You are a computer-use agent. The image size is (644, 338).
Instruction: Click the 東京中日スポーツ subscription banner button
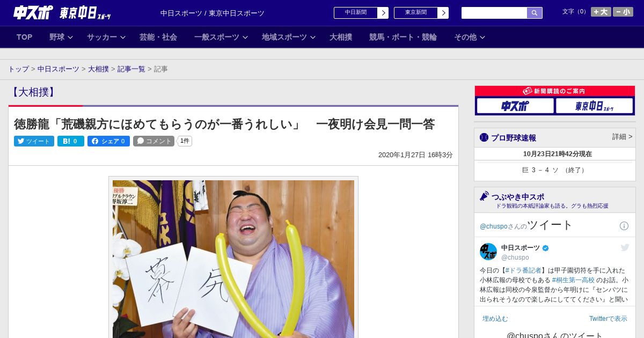[x=594, y=106]
